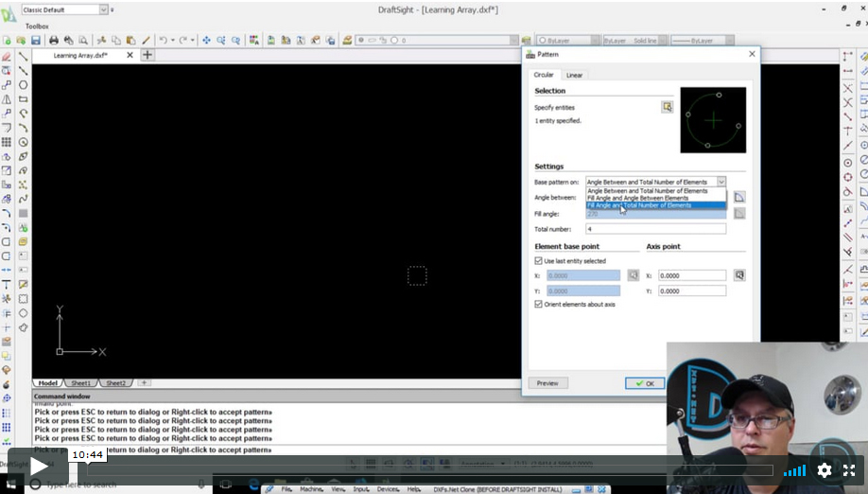The image size is (868, 494).
Task: Click the Print toolbar icon
Action: 54,41
